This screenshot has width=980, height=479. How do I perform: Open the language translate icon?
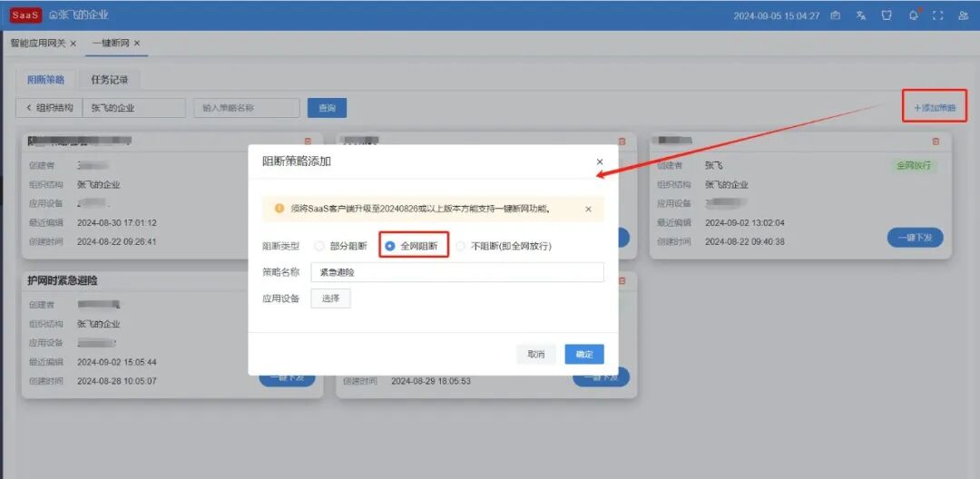coord(860,15)
